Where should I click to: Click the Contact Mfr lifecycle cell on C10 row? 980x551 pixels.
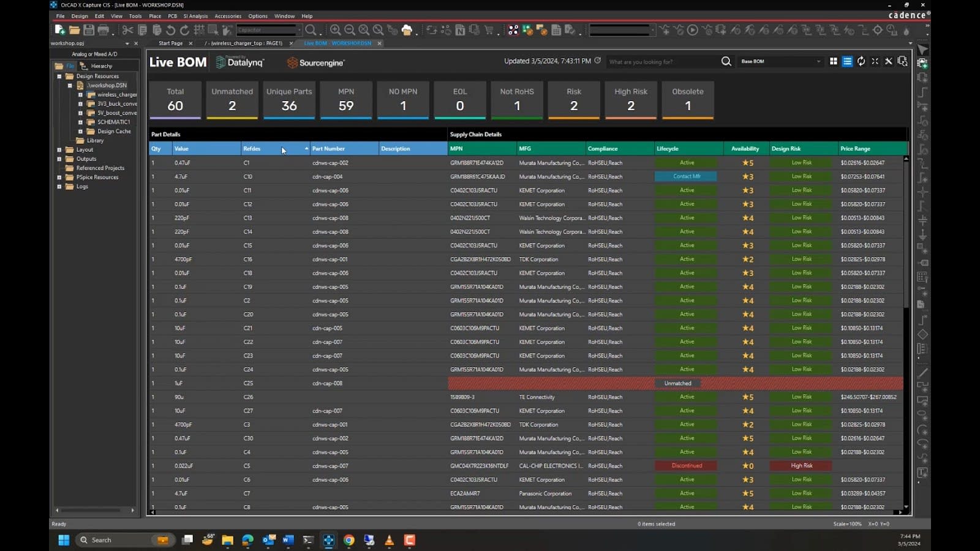pos(686,176)
